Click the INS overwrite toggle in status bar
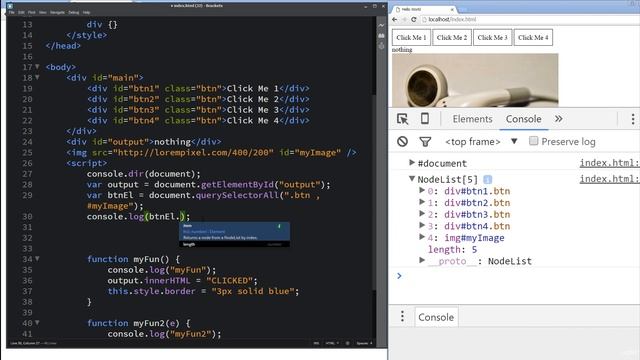This screenshot has width=640, height=360. click(x=316, y=343)
